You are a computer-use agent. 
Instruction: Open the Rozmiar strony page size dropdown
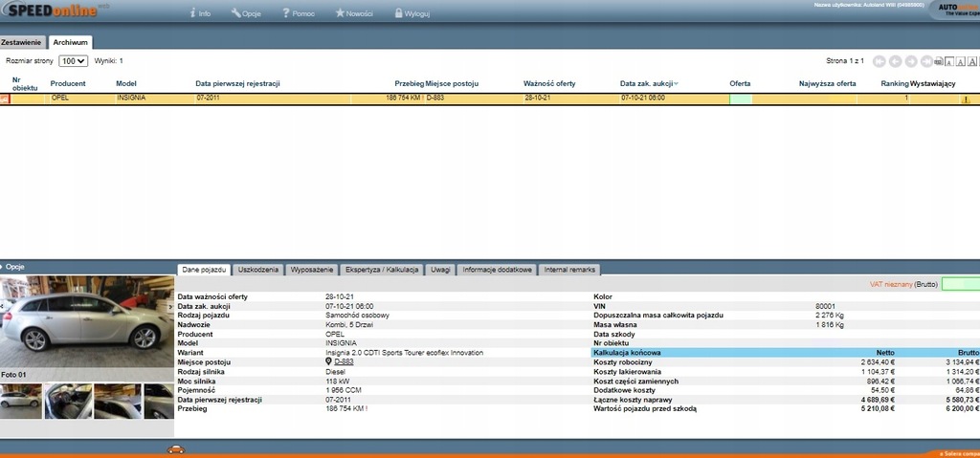[73, 61]
